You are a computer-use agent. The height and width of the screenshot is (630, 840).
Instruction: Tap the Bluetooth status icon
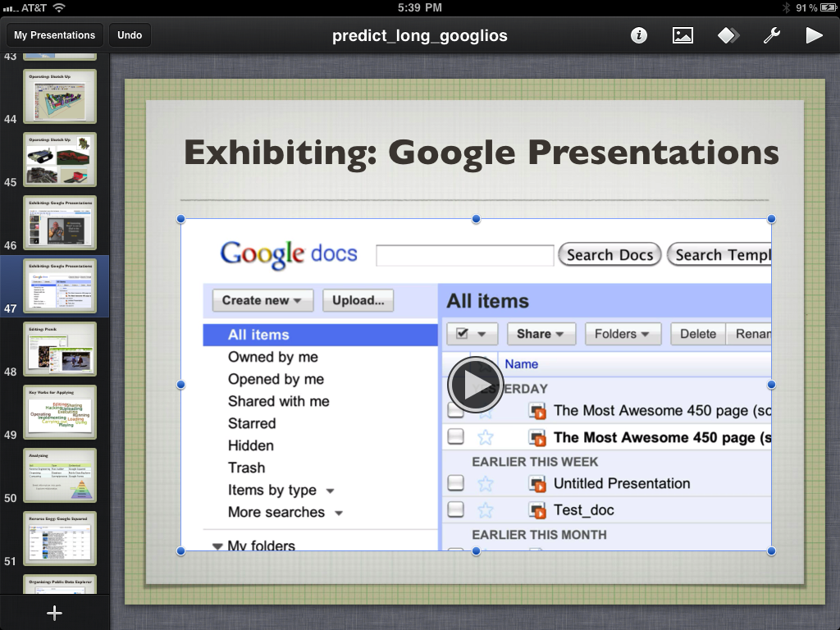click(786, 7)
